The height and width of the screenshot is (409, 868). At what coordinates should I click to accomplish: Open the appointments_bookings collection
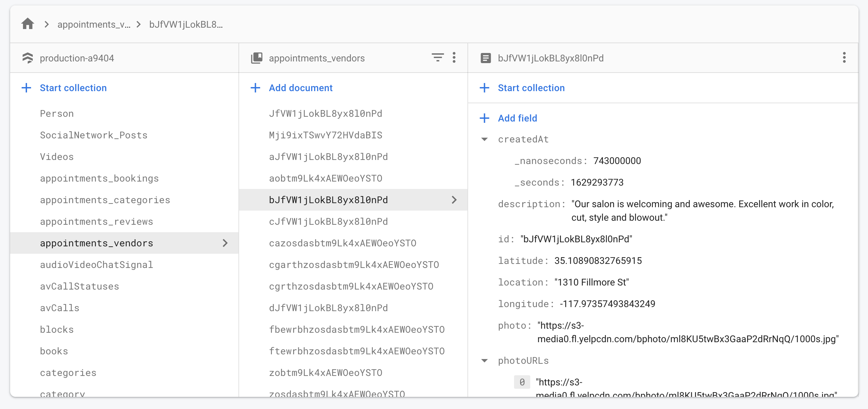click(99, 179)
